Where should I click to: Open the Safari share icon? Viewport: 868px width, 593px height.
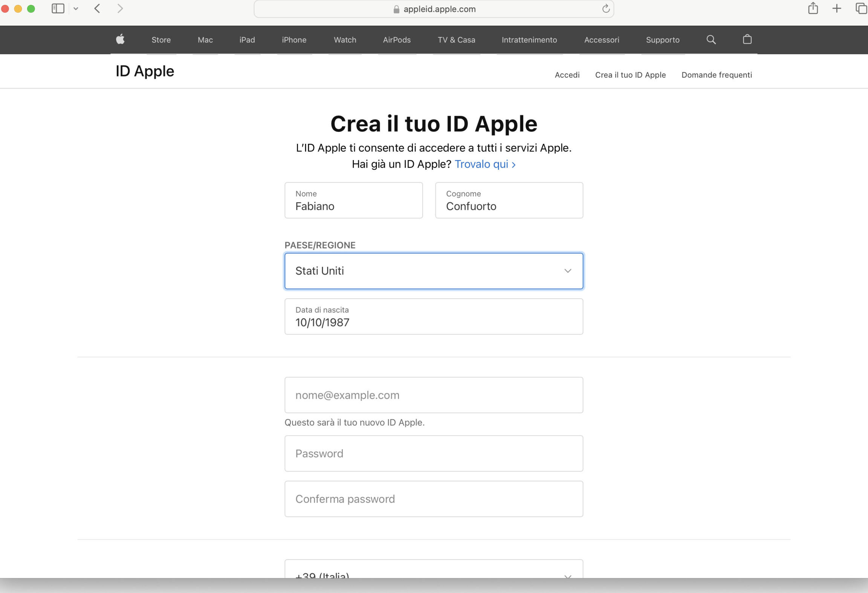coord(813,8)
